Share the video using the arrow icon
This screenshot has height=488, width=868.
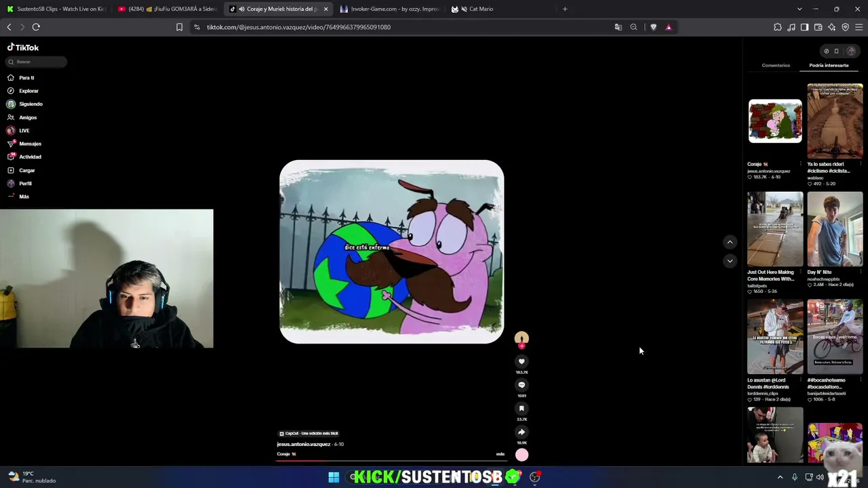(521, 432)
